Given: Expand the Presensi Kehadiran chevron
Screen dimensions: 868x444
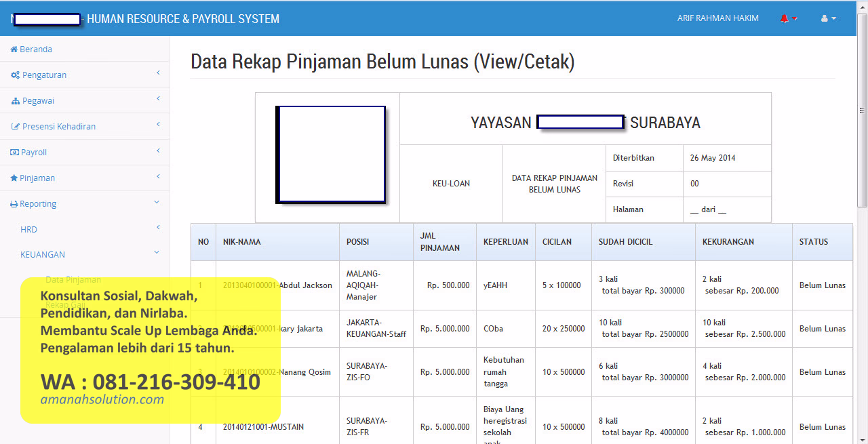Looking at the screenshot, I should pos(157,125).
